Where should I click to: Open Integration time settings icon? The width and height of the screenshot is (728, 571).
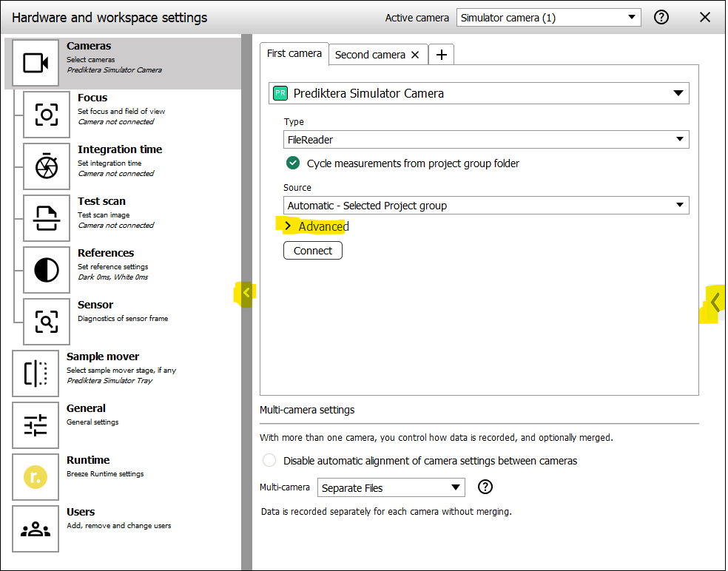[x=47, y=166]
